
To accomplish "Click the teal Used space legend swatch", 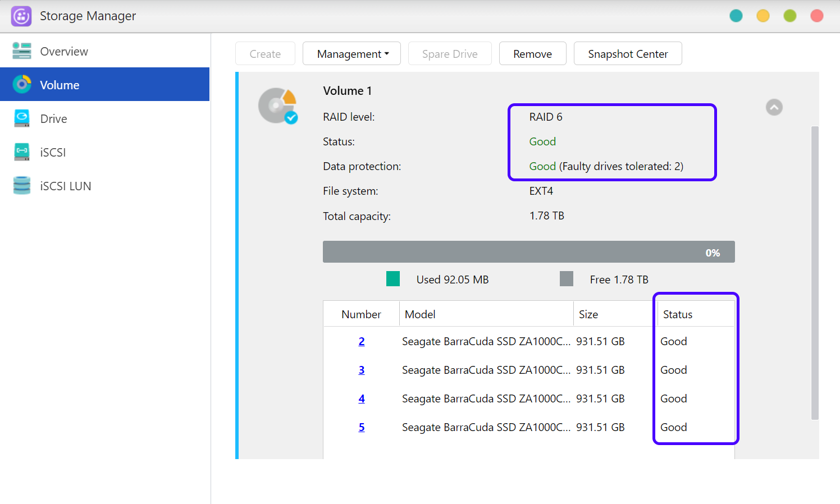I will click(393, 279).
